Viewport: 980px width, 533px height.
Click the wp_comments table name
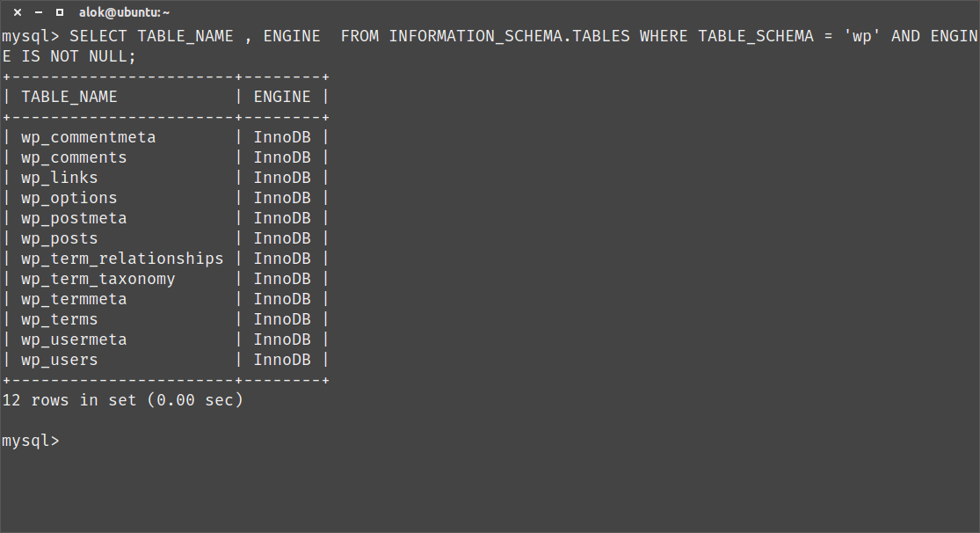74,157
